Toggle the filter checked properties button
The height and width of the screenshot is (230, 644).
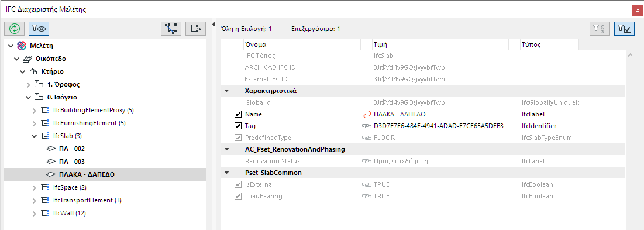(x=624, y=29)
